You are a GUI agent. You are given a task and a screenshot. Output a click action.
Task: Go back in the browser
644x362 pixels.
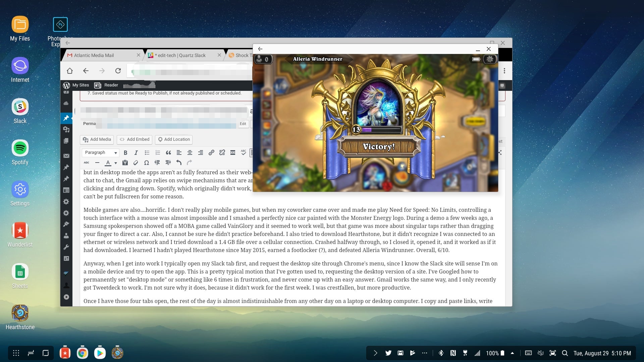pyautogui.click(x=86, y=71)
